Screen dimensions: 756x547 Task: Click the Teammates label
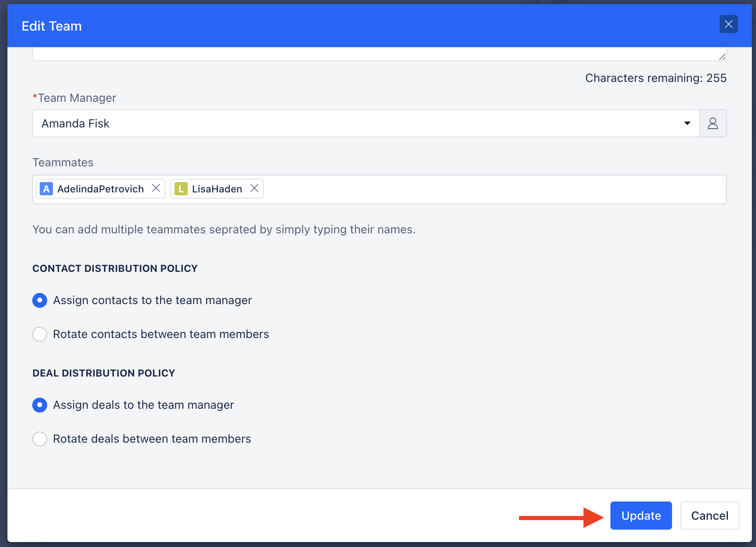(63, 163)
